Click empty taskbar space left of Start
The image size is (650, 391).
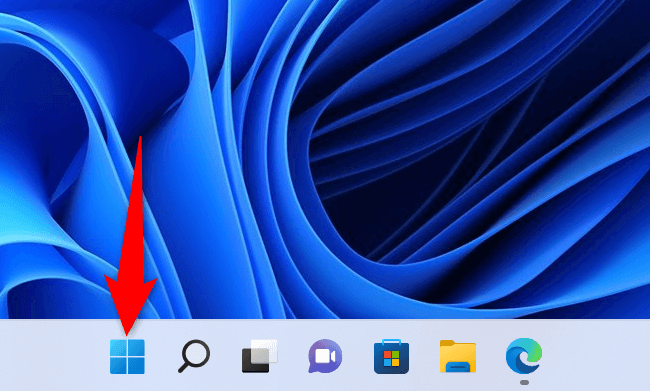(50, 356)
